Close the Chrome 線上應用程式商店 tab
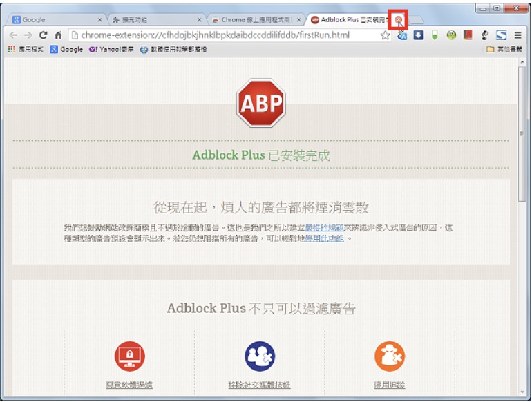Image resolution: width=532 pixels, height=402 pixels. pos(299,20)
